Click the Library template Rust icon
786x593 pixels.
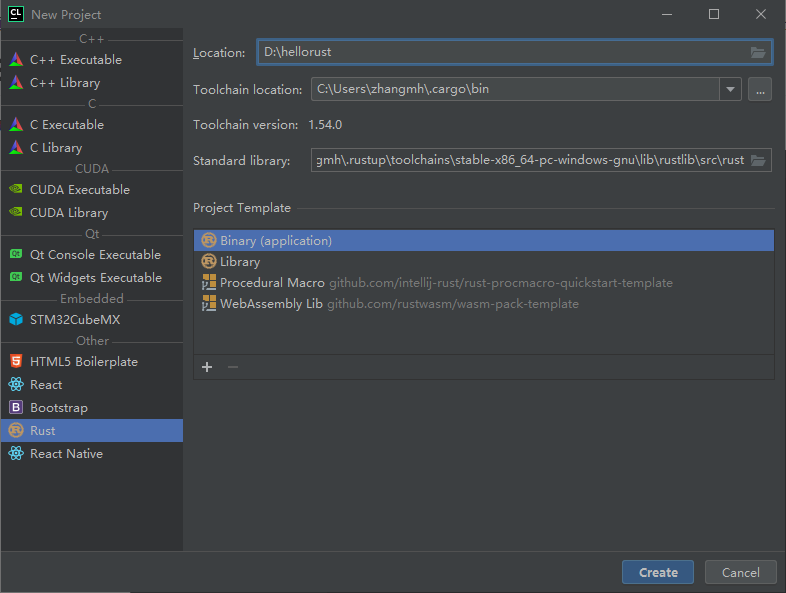(209, 261)
